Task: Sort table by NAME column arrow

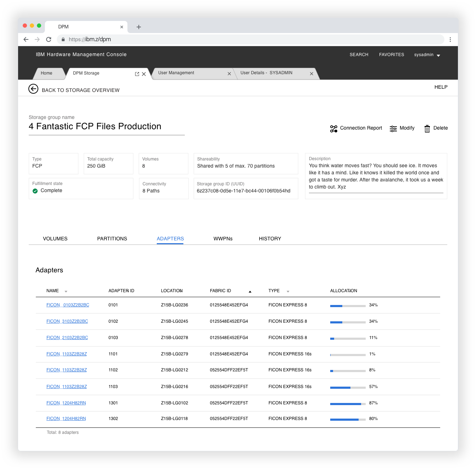Action: tap(66, 291)
